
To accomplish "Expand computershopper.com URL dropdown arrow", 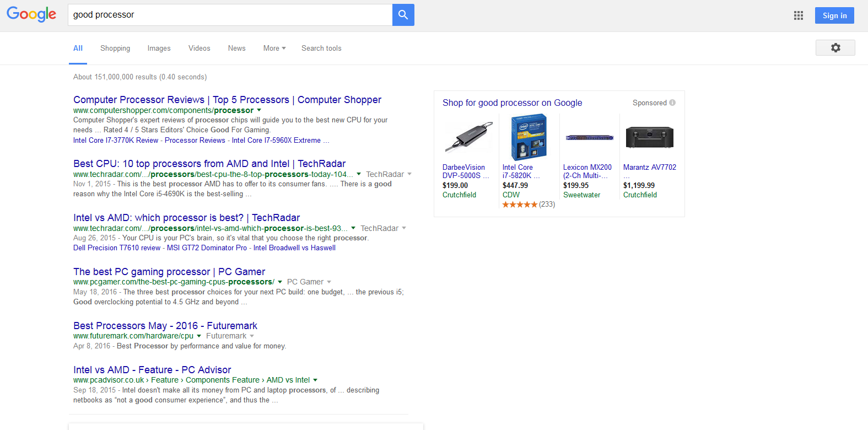I will (x=259, y=110).
